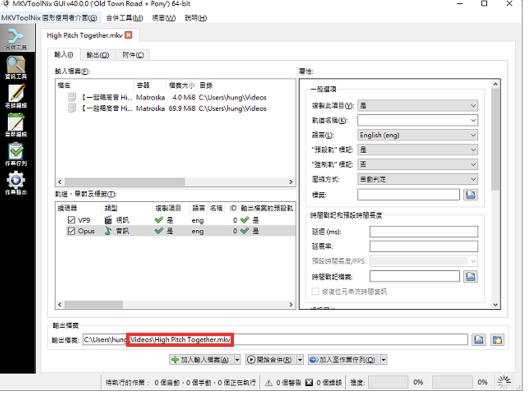The image size is (532, 396).
Task: Click the stretch by input field
Action: click(424, 246)
